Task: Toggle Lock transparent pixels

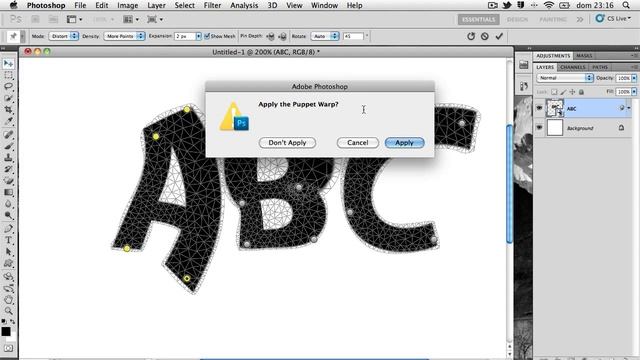Action: point(554,92)
